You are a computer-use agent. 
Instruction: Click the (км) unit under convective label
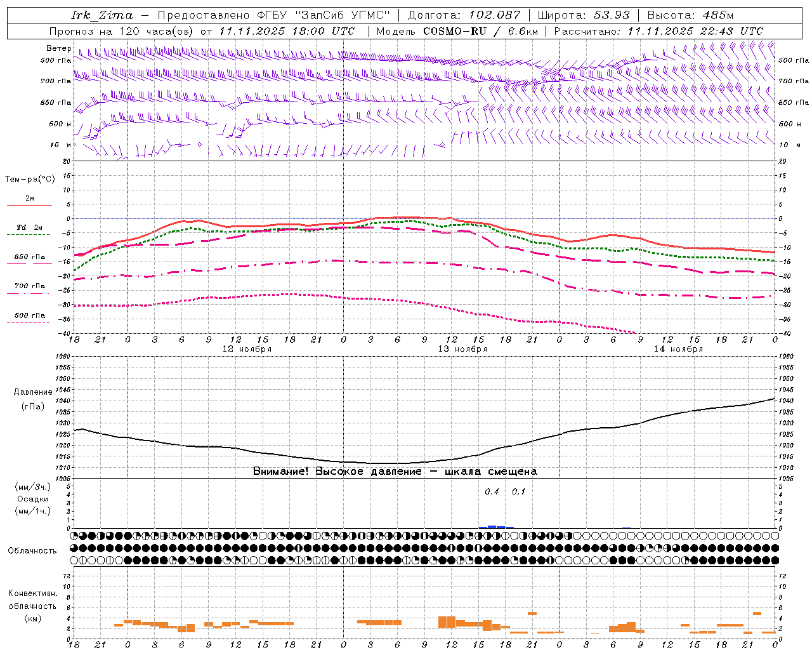coord(33,618)
